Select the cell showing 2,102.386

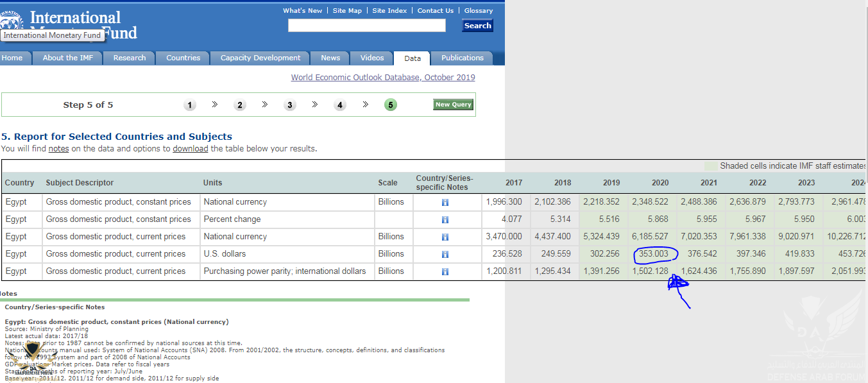pos(554,202)
